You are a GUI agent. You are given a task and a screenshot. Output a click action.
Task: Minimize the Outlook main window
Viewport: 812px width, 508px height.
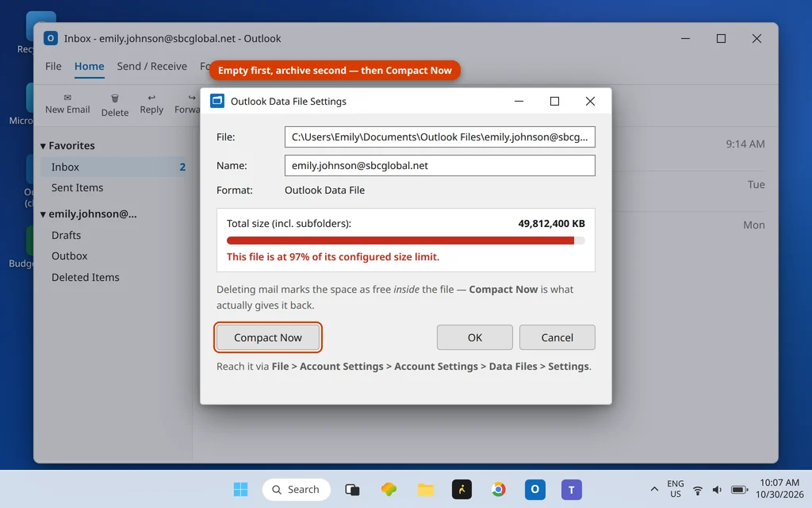tap(685, 38)
